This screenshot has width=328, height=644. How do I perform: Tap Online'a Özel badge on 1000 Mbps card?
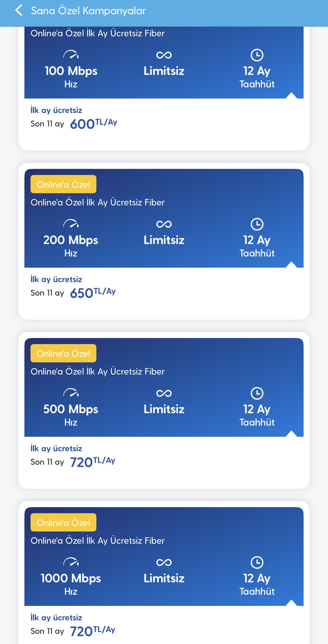[x=63, y=523]
